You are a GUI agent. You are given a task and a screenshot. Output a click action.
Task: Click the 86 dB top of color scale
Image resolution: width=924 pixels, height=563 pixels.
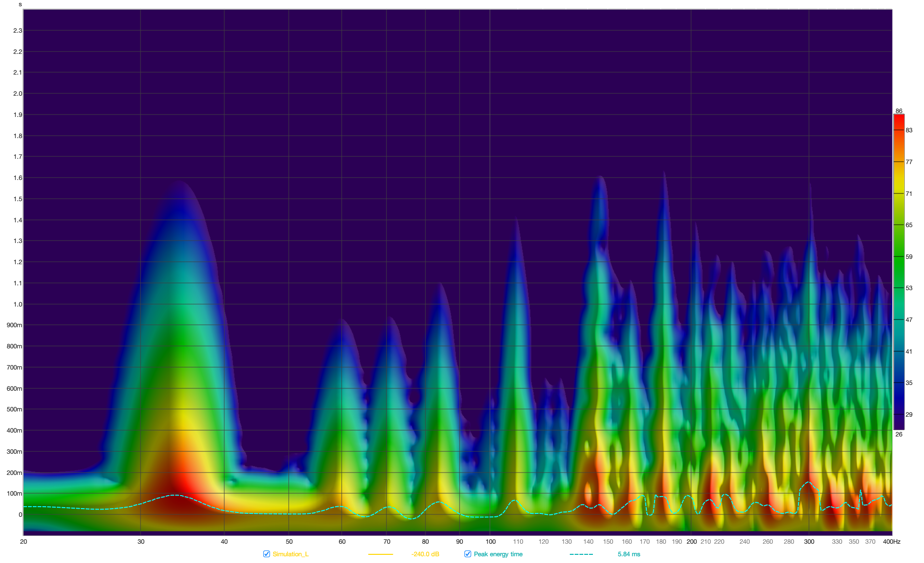tap(898, 111)
